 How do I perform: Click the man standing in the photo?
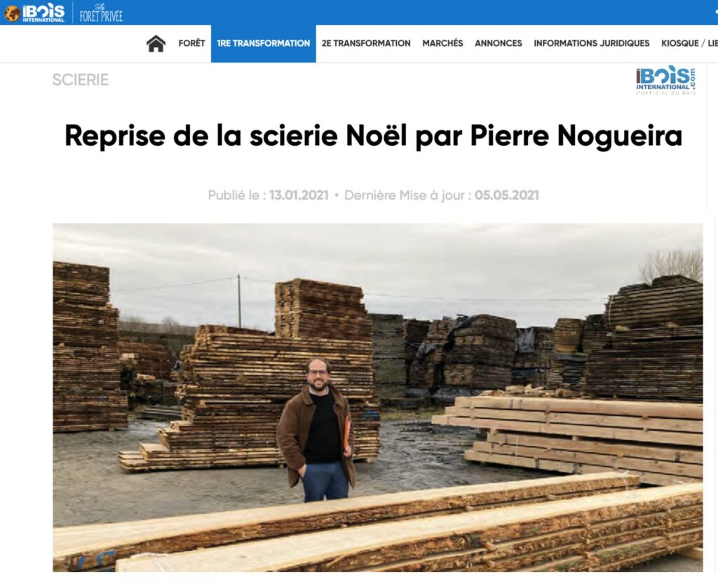click(317, 430)
